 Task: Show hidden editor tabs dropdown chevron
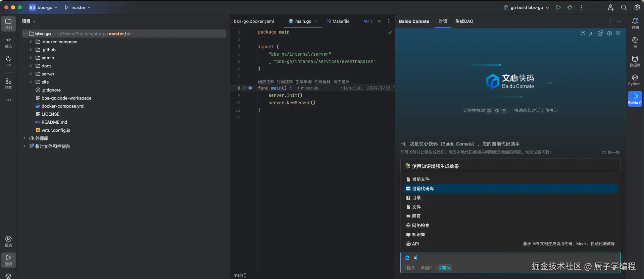tap(380, 21)
